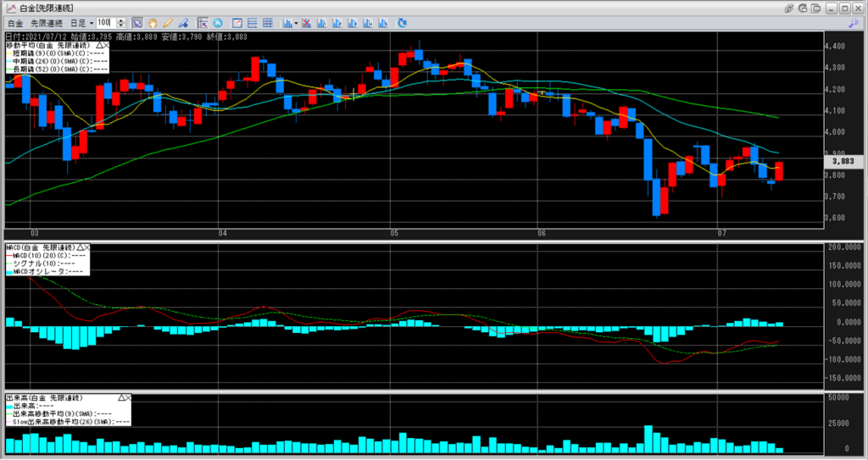
Task: Activate the hand pan tool
Action: [x=153, y=23]
